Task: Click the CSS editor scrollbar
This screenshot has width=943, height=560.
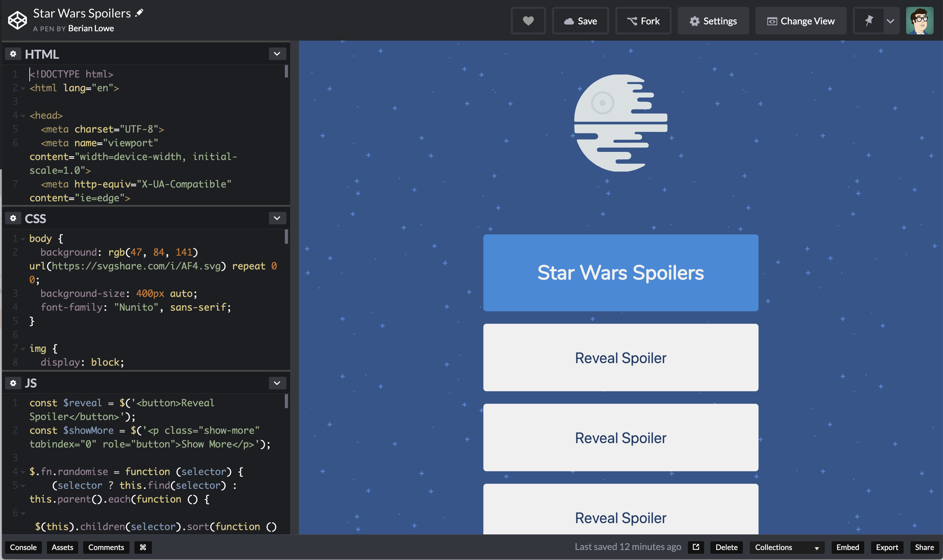Action: (x=286, y=237)
